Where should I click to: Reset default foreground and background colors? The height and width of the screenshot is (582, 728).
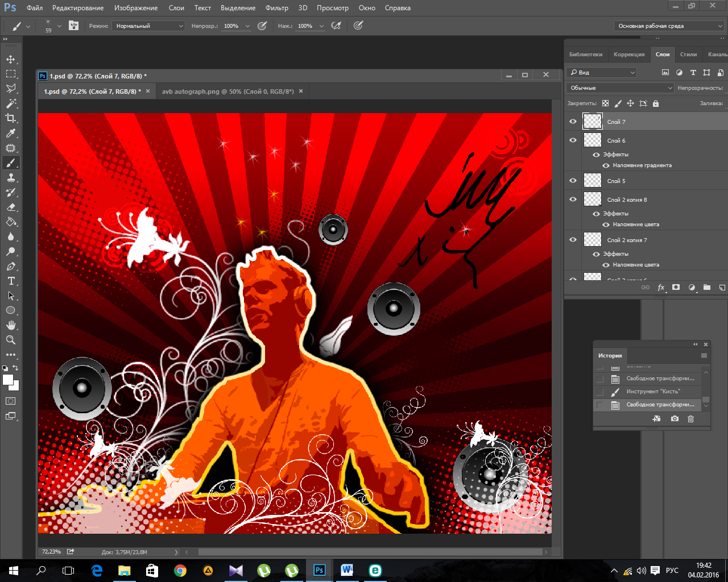[x=5, y=368]
